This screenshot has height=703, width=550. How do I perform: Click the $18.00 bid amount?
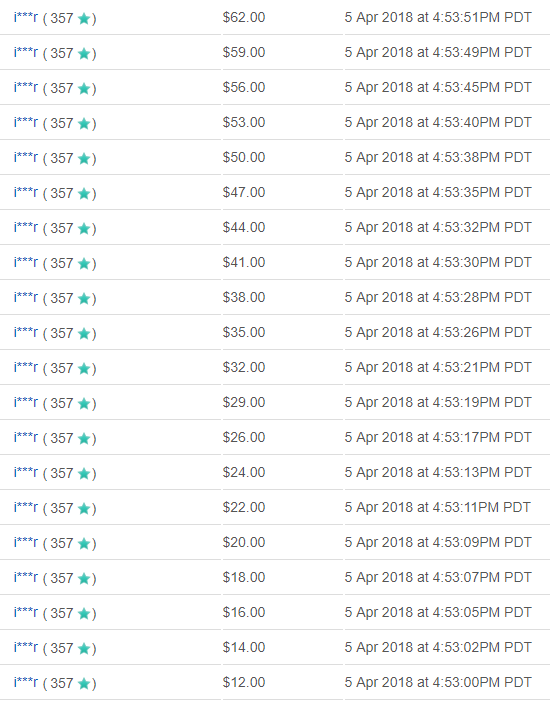pos(244,577)
